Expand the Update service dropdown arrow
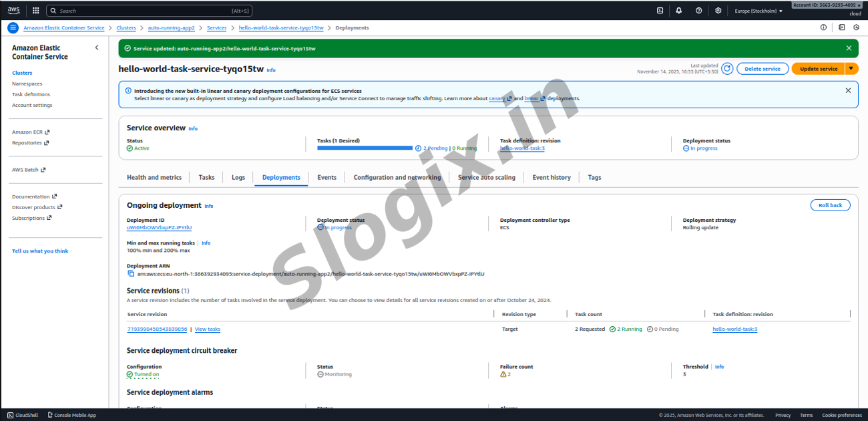The width and height of the screenshot is (868, 421). click(851, 68)
